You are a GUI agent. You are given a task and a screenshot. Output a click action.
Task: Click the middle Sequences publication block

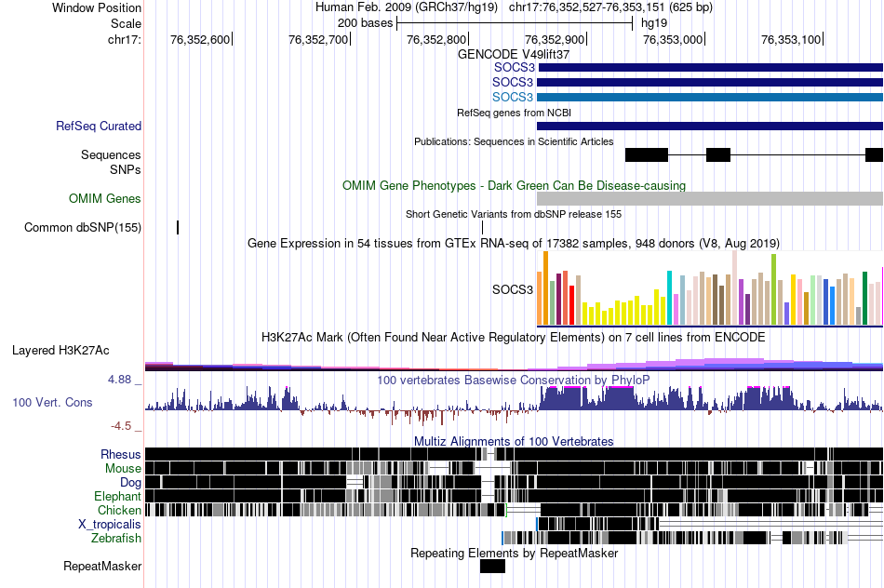click(x=718, y=155)
